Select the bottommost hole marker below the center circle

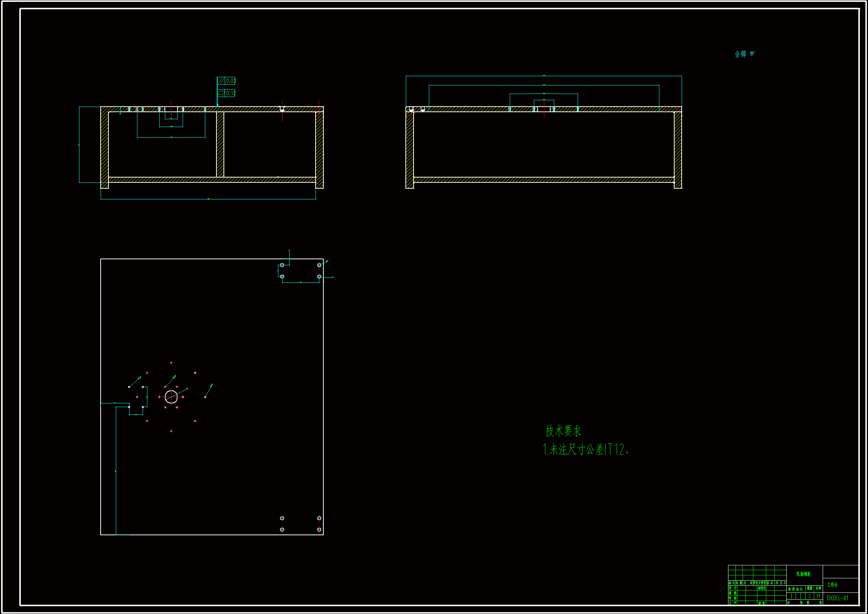[x=171, y=431]
